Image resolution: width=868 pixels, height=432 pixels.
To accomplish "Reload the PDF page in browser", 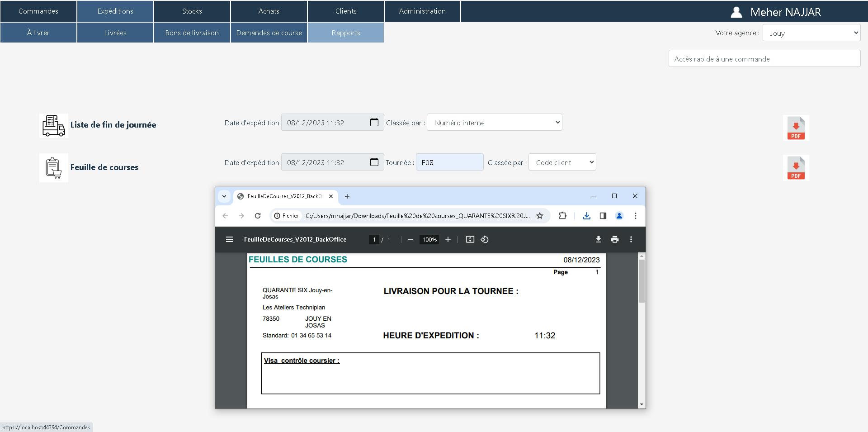I will click(x=258, y=216).
